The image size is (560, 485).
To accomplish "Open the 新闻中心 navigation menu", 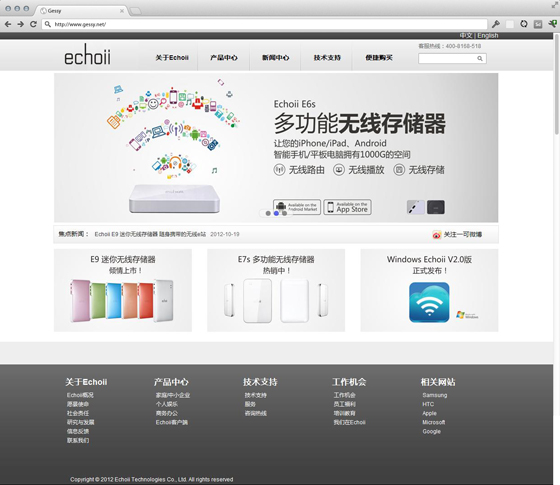I will [x=275, y=58].
